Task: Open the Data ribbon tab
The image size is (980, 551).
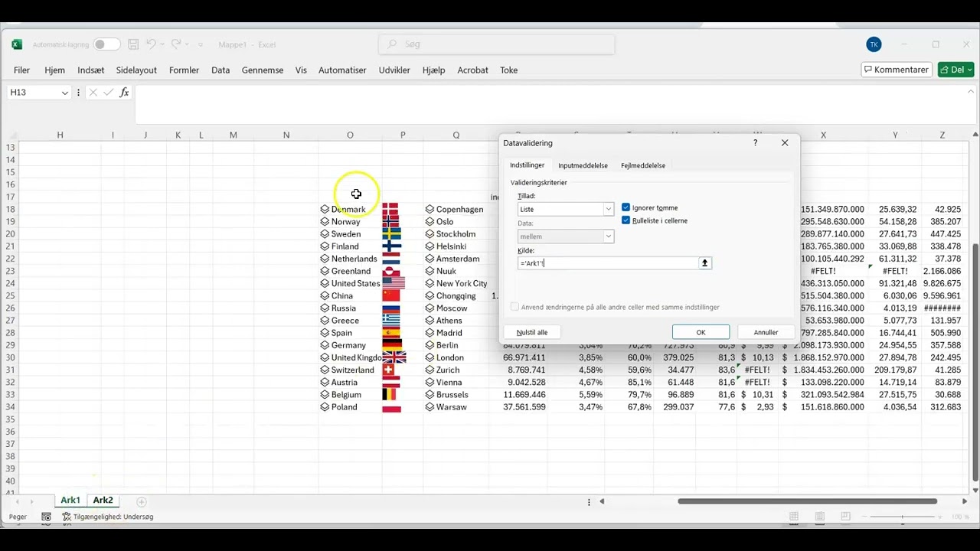Action: click(220, 70)
